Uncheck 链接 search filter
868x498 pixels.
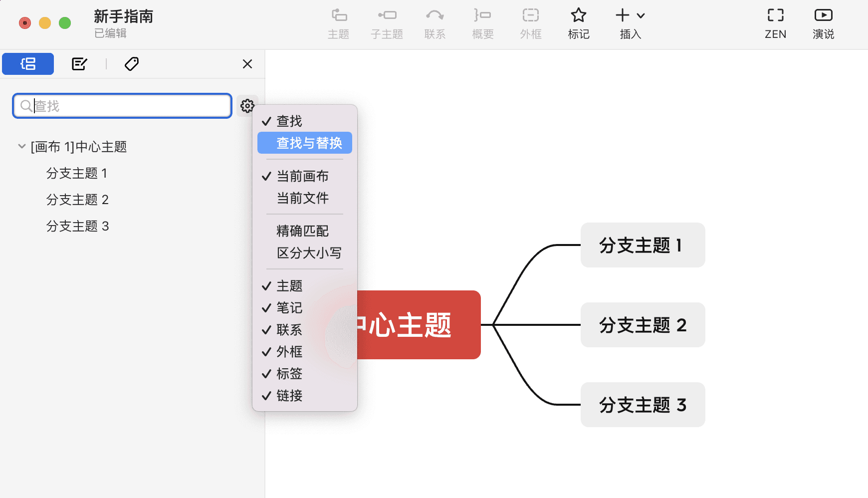click(290, 396)
